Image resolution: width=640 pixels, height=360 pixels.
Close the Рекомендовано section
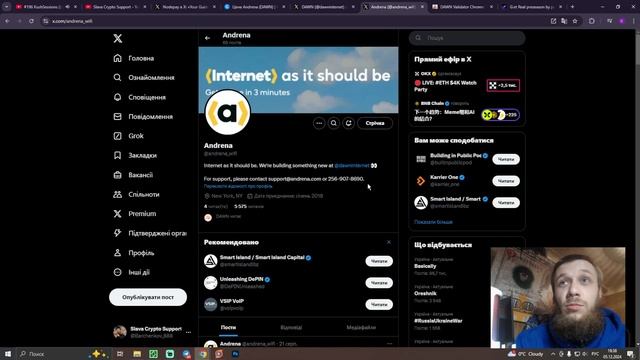pyautogui.click(x=389, y=242)
